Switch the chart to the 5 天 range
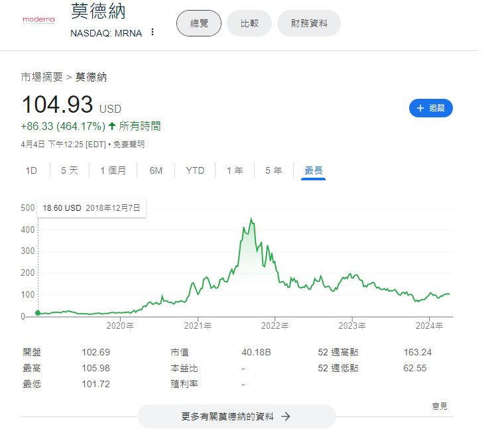The width and height of the screenshot is (504, 431). click(70, 170)
